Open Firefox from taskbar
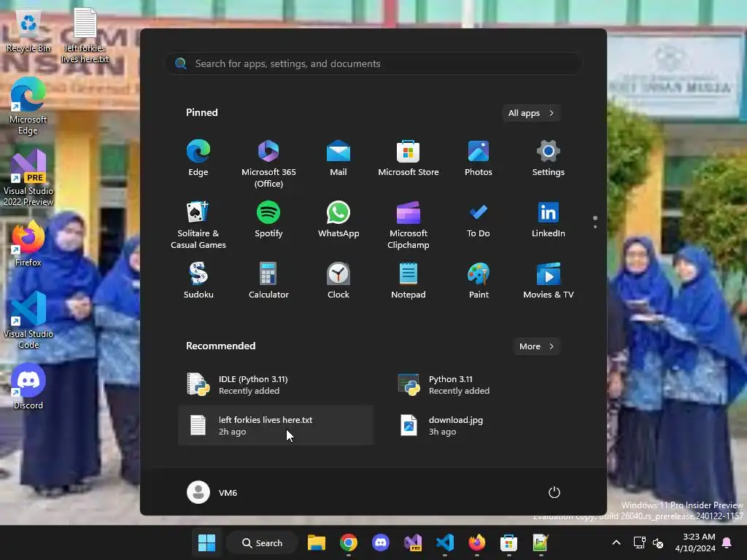The width and height of the screenshot is (747, 560). [476, 542]
